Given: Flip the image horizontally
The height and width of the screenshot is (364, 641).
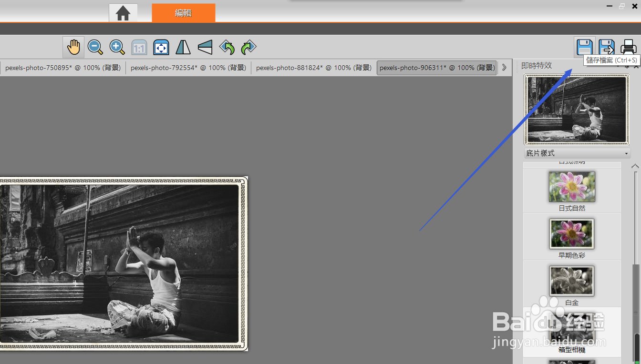Looking at the screenshot, I should tap(183, 47).
